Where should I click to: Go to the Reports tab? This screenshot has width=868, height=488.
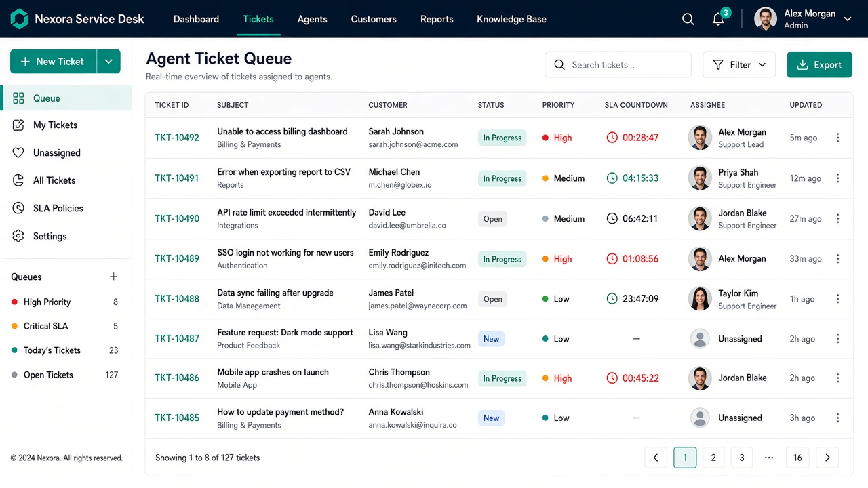(437, 19)
